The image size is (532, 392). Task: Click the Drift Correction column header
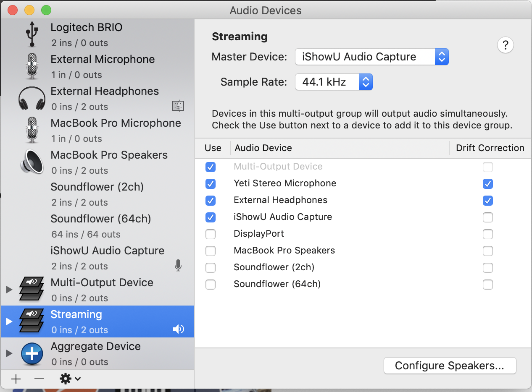490,148
